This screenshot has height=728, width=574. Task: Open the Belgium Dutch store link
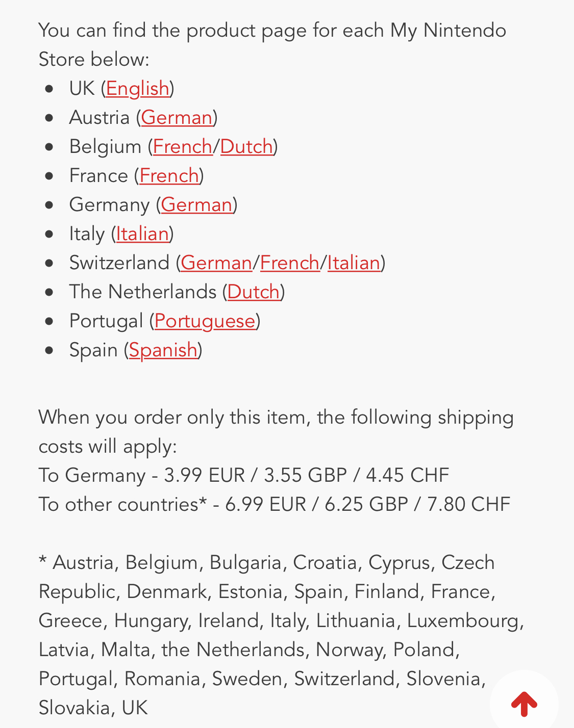point(246,146)
